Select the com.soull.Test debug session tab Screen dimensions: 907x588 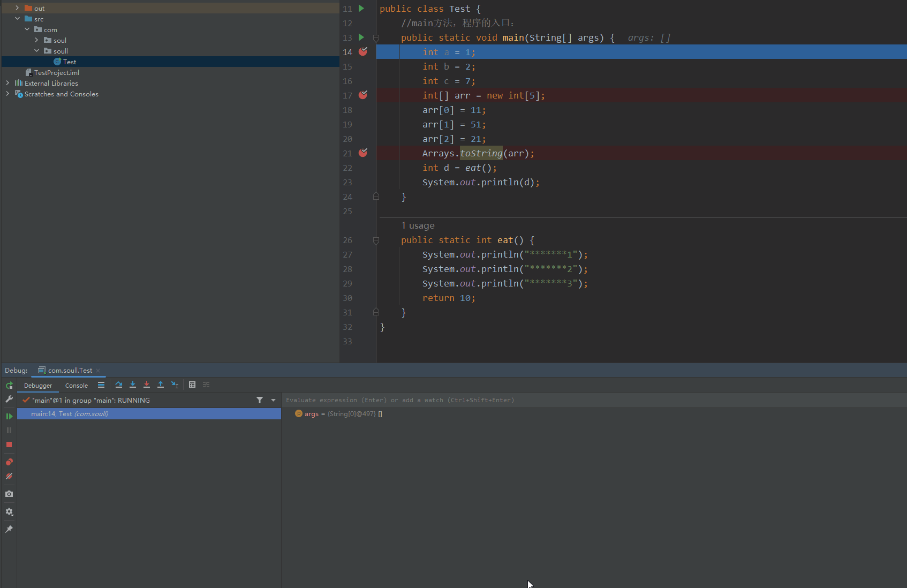70,371
